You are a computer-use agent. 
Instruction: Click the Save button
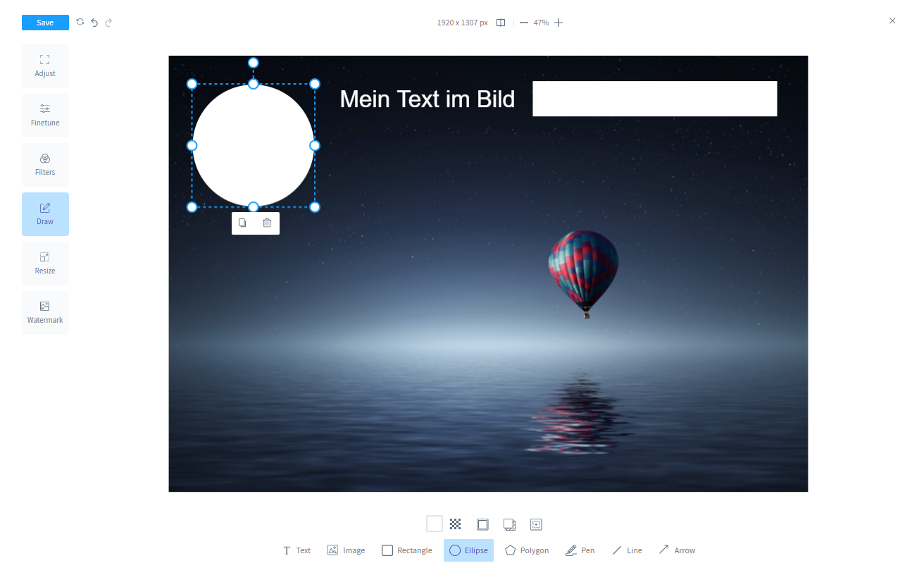tap(45, 23)
